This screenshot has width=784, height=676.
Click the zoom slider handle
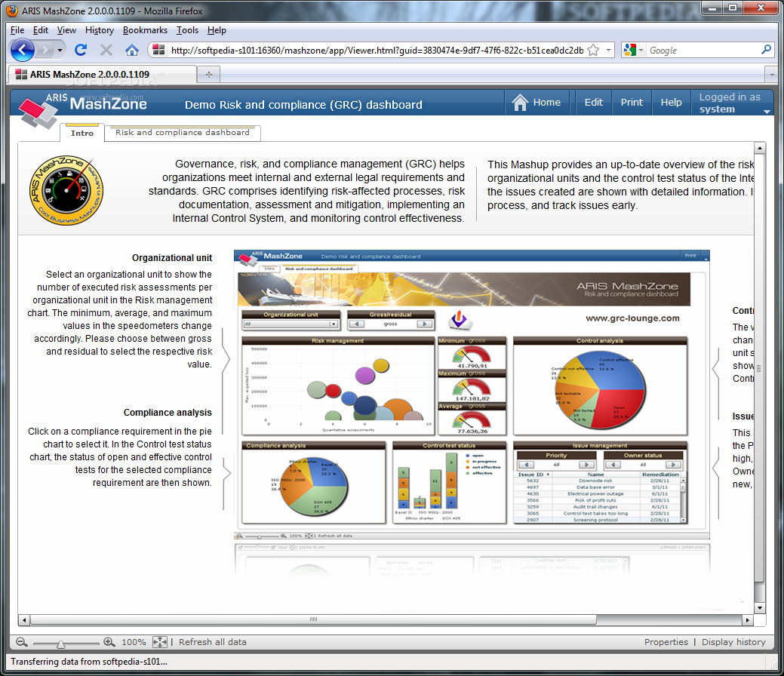[x=60, y=644]
